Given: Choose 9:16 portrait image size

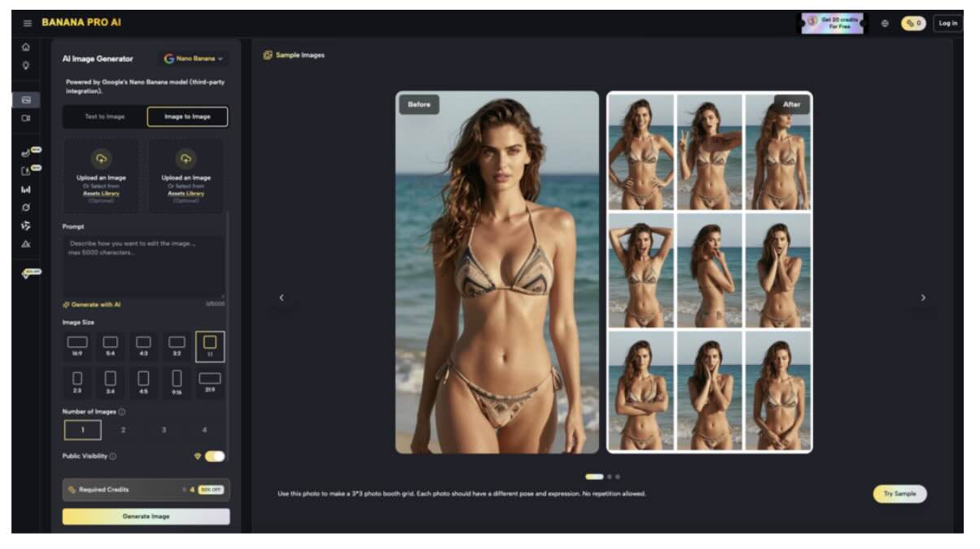Looking at the screenshot, I should tap(177, 382).
